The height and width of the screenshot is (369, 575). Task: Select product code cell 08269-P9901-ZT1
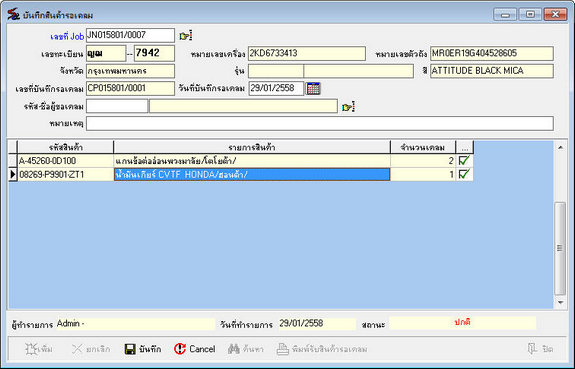[65, 175]
